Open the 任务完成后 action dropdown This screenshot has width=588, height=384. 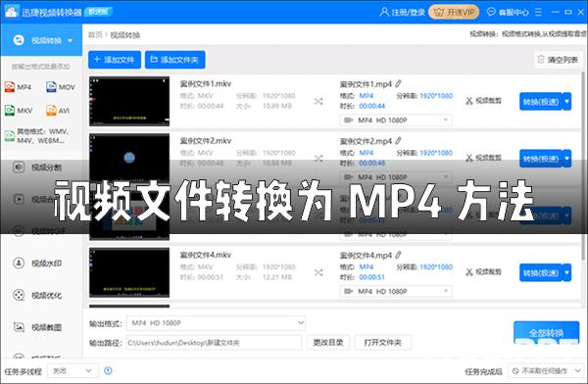click(546, 371)
